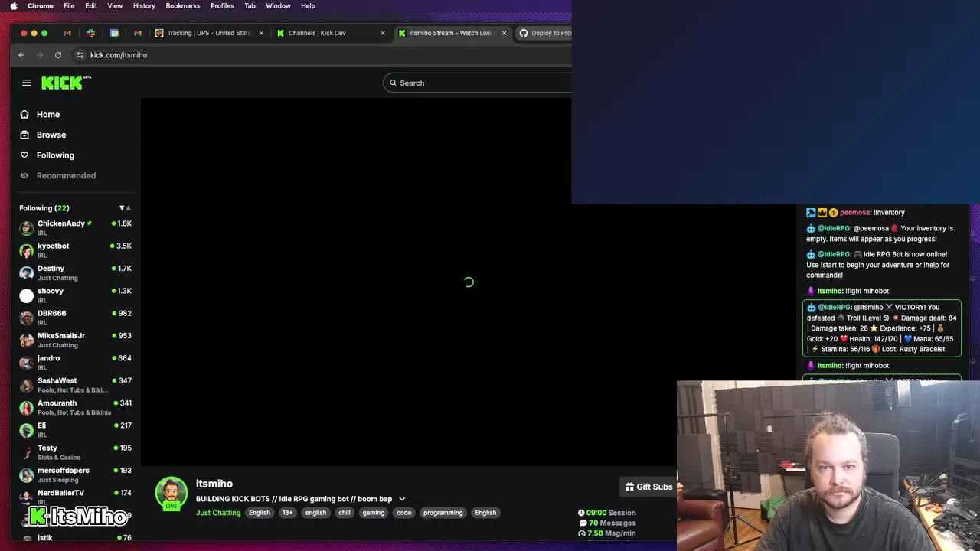The height and width of the screenshot is (551, 980).
Task: Open itsmiho streamer avatar with LIVE badge
Action: point(171,494)
